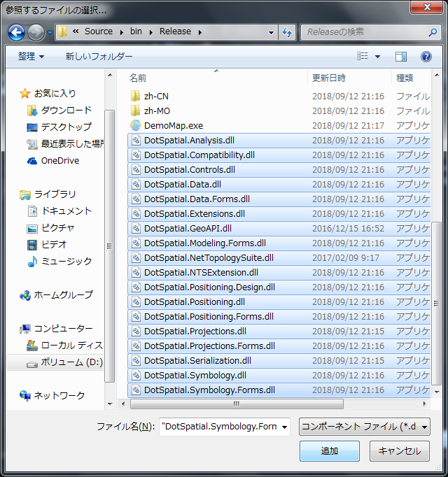Expand the ファイル名 dropdown arrow
This screenshot has height=477, width=448.
point(284,427)
